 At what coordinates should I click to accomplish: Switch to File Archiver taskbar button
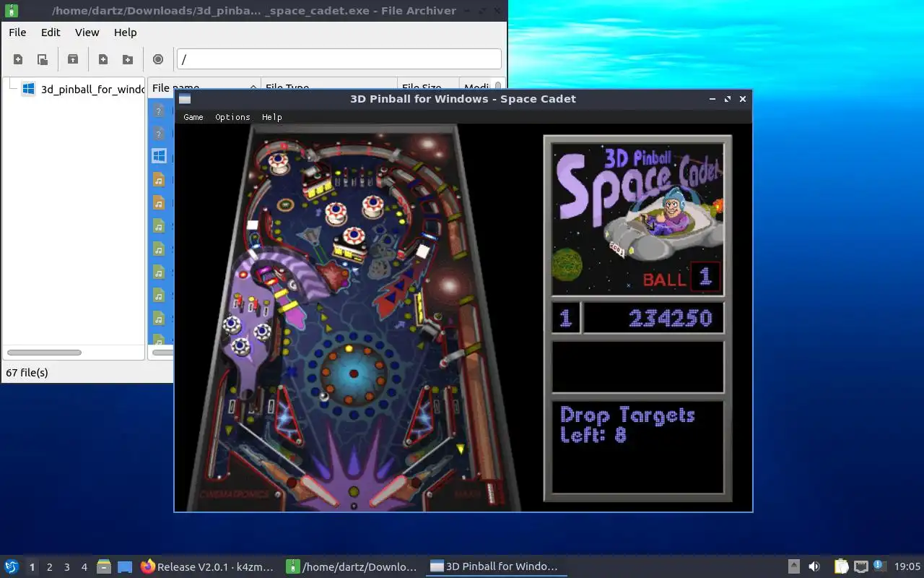coord(352,566)
